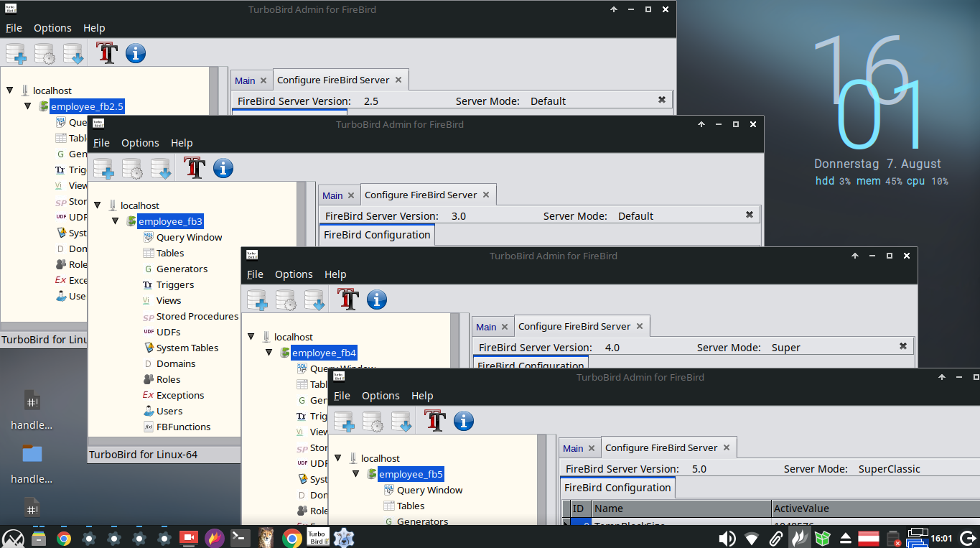Screen dimensions: 980x548
Task: Switch to Main tab in employee_fb5 window
Action: 573,448
